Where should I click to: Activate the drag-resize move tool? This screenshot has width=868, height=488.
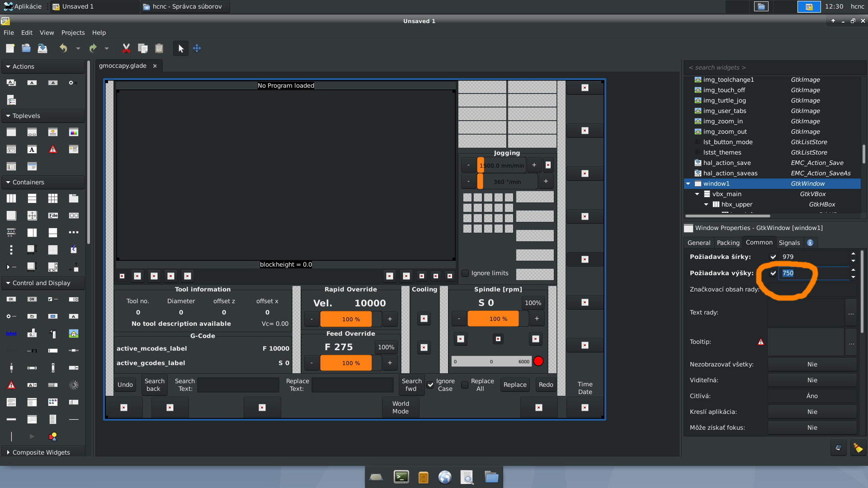197,48
